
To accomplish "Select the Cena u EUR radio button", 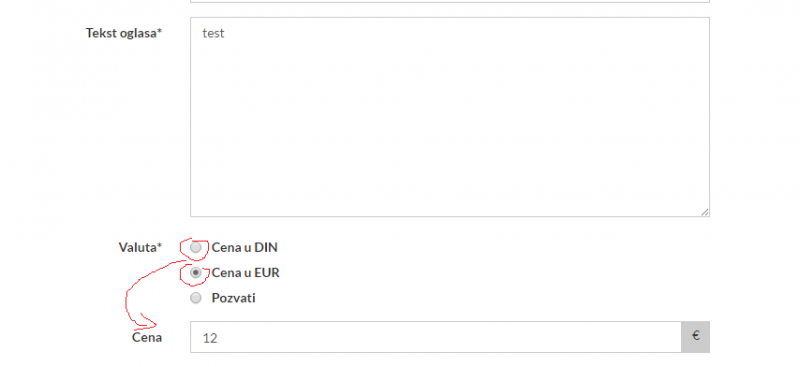I will (x=196, y=273).
